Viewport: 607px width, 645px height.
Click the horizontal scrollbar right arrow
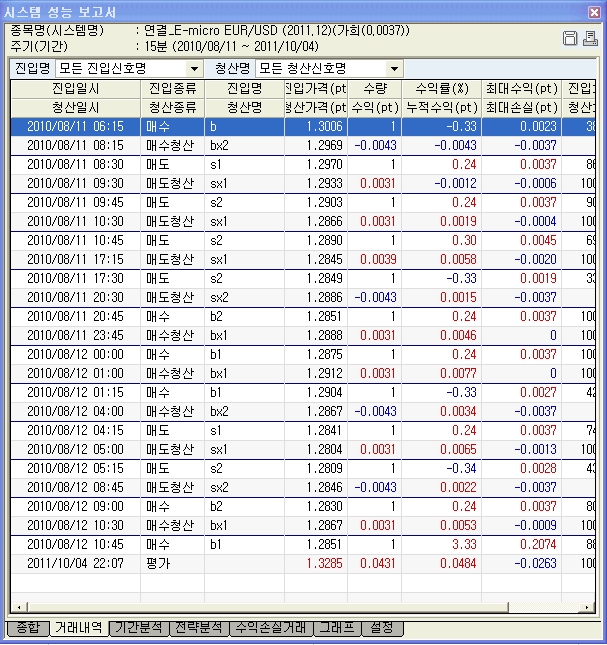(x=588, y=607)
